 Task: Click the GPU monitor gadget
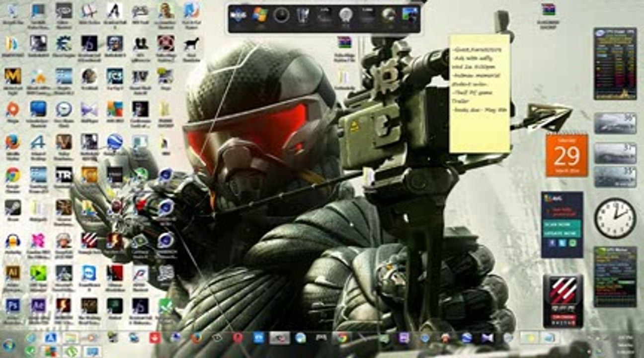[x=615, y=276]
